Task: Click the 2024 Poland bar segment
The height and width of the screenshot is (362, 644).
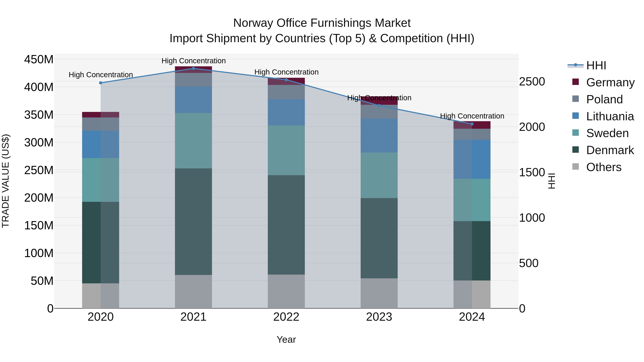Action: click(472, 134)
